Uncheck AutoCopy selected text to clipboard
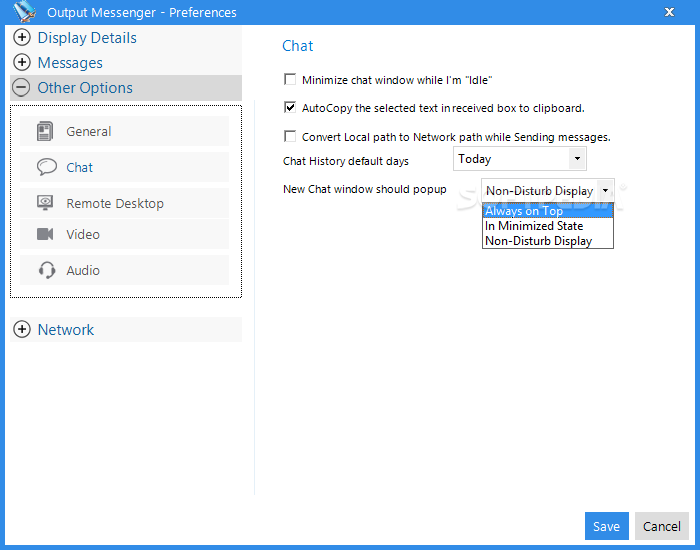 [x=290, y=108]
